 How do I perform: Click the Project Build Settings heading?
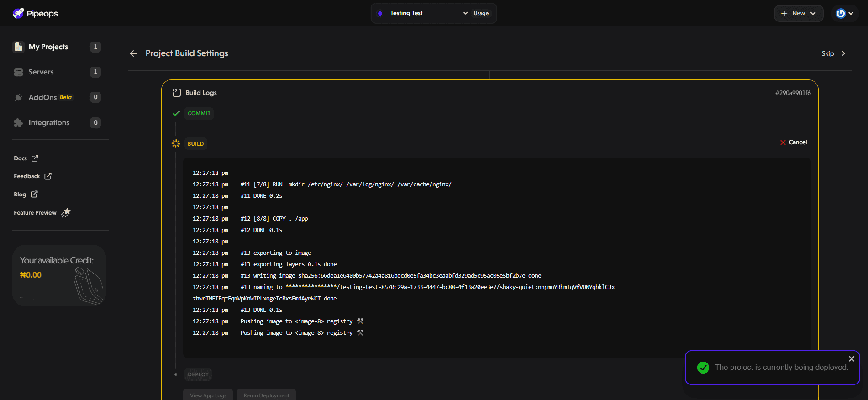187,53
